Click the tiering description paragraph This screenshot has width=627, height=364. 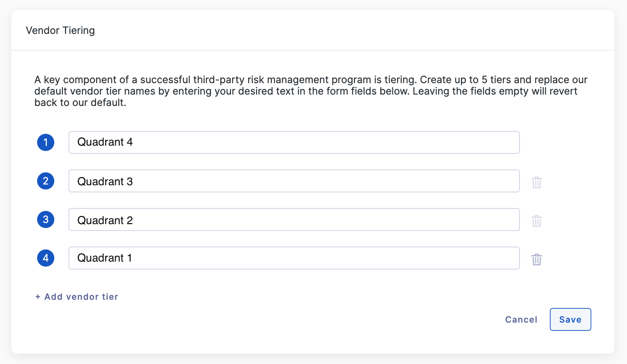coord(311,91)
